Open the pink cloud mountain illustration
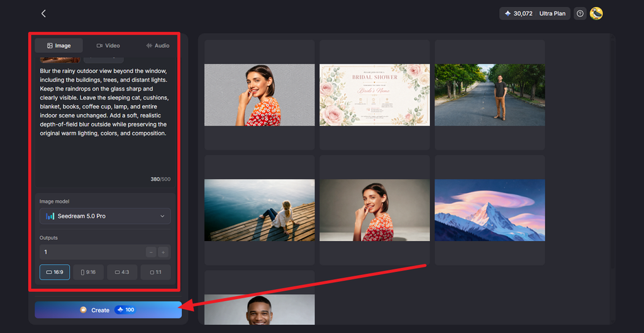The image size is (644, 333). [x=489, y=210]
